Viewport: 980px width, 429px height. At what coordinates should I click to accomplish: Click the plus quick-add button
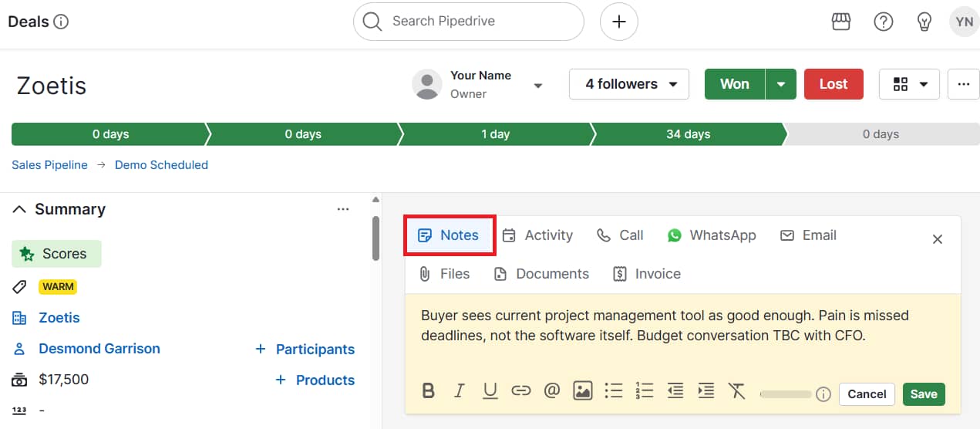pyautogui.click(x=619, y=22)
